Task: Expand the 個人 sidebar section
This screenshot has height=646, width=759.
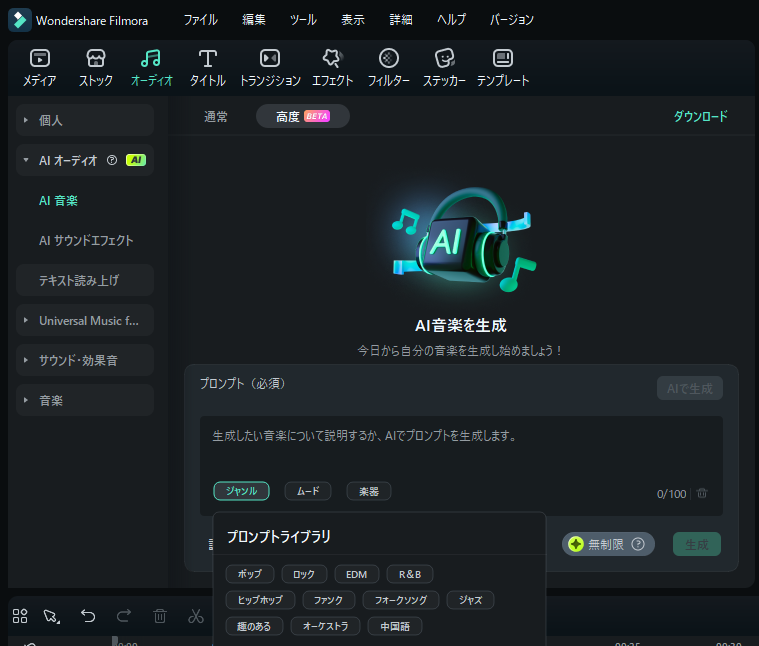Action: 27,120
